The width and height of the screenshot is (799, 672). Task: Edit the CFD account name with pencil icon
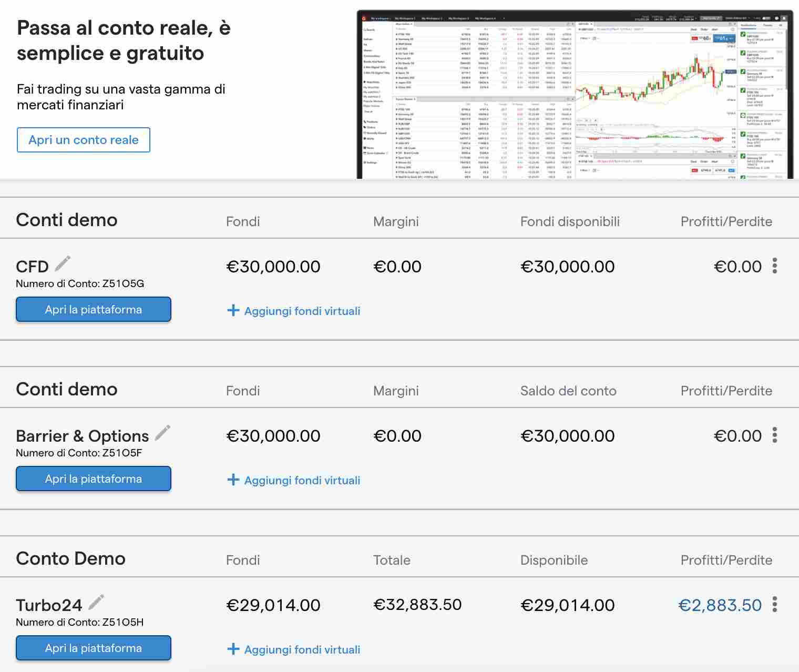point(62,264)
